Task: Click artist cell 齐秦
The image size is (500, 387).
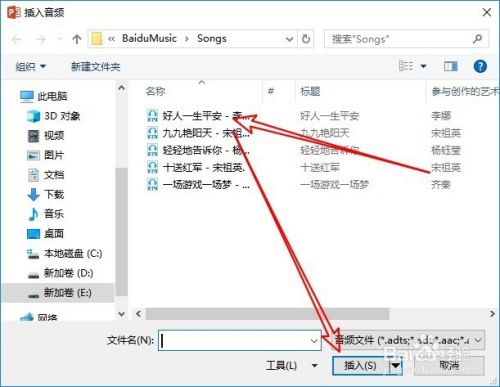Action: pos(441,184)
